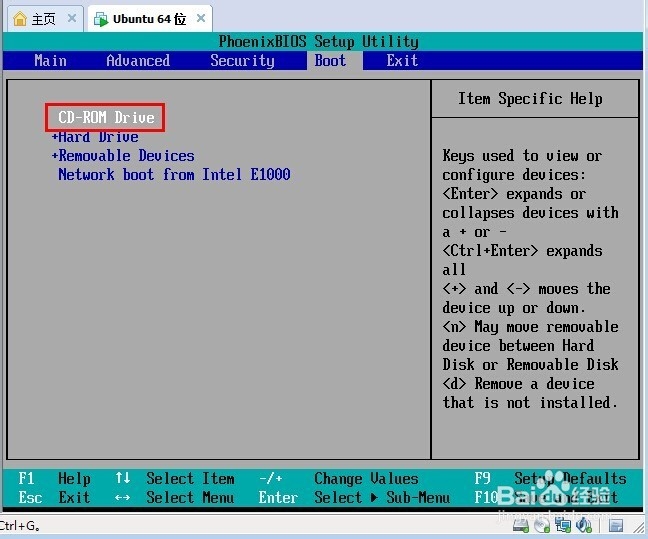This screenshot has height=539, width=648.
Task: Switch to the Ubuntu 64 位 tab
Action: coord(150,19)
